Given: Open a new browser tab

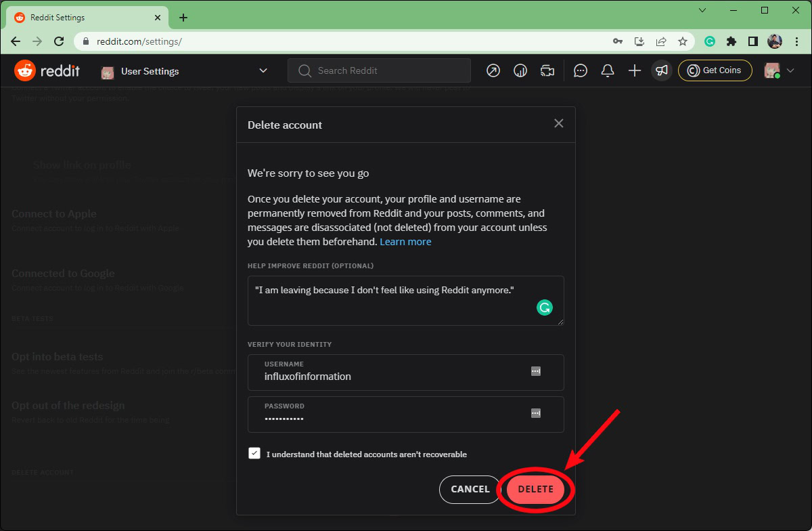Looking at the screenshot, I should pyautogui.click(x=183, y=18).
